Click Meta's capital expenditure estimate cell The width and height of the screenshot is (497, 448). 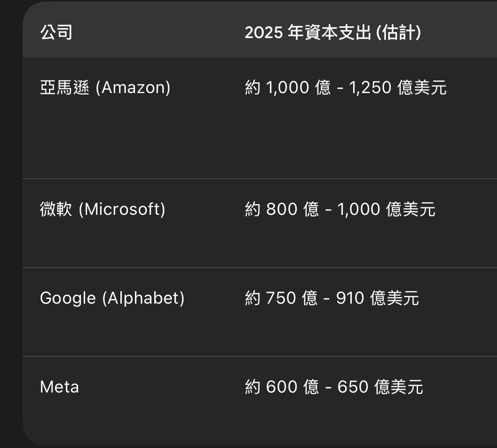pyautogui.click(x=334, y=387)
